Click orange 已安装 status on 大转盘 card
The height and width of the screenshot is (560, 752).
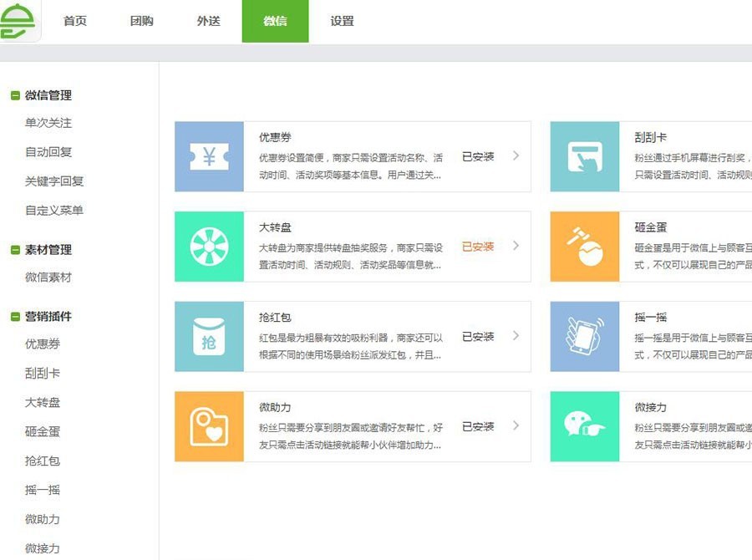478,247
